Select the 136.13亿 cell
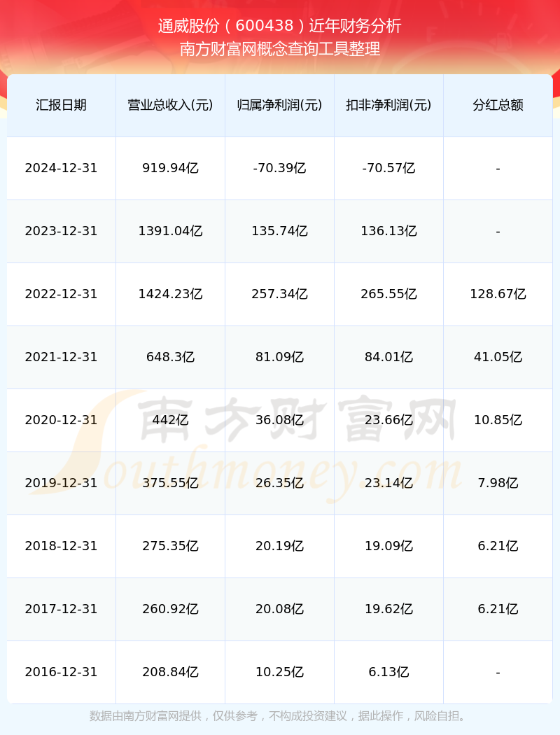Image resolution: width=560 pixels, height=735 pixels. pyautogui.click(x=389, y=231)
